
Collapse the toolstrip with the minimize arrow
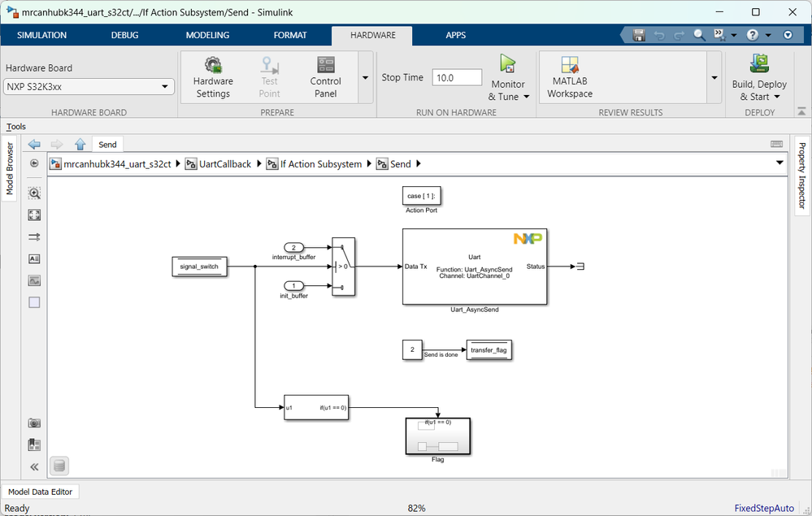pyautogui.click(x=801, y=111)
